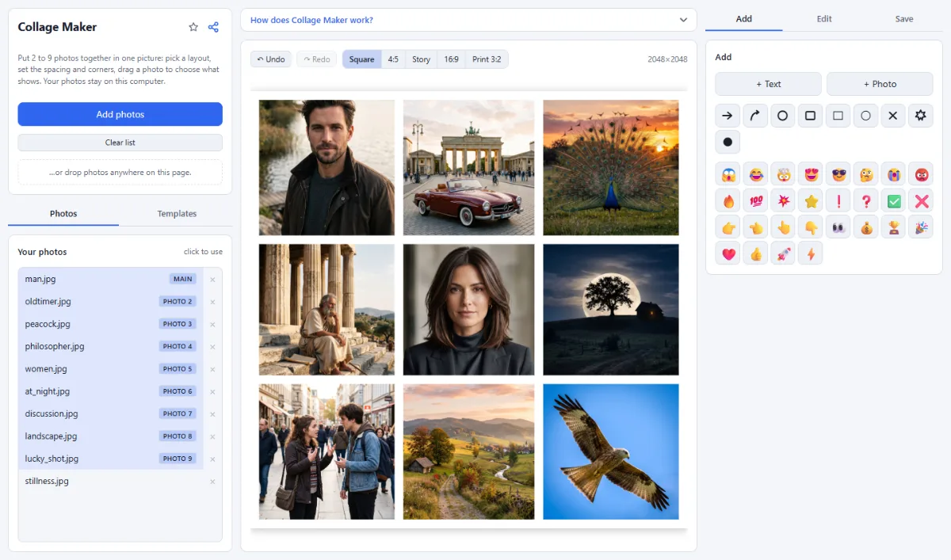This screenshot has height=560, width=951.
Task: Add the eyes emoji sticker
Action: click(x=838, y=227)
